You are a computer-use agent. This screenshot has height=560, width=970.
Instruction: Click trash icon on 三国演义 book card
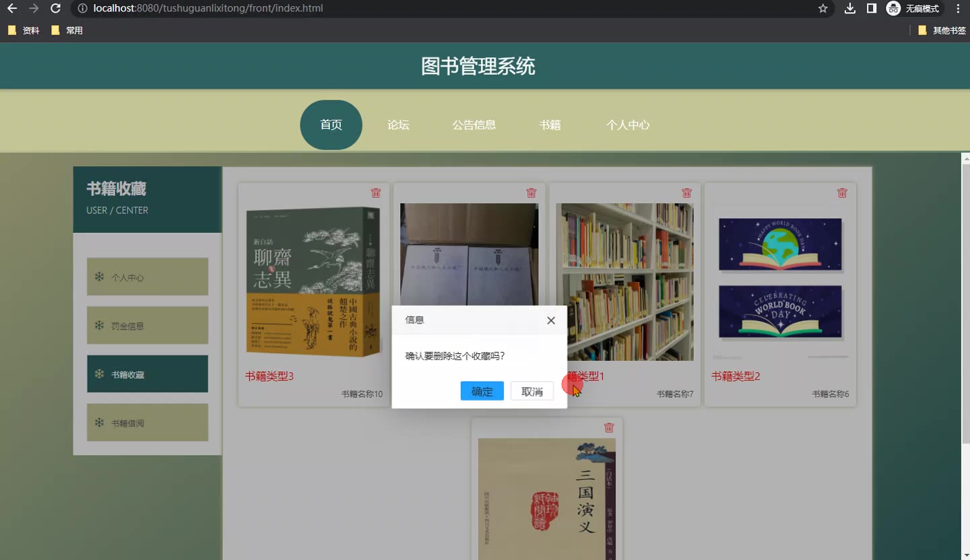[609, 427]
